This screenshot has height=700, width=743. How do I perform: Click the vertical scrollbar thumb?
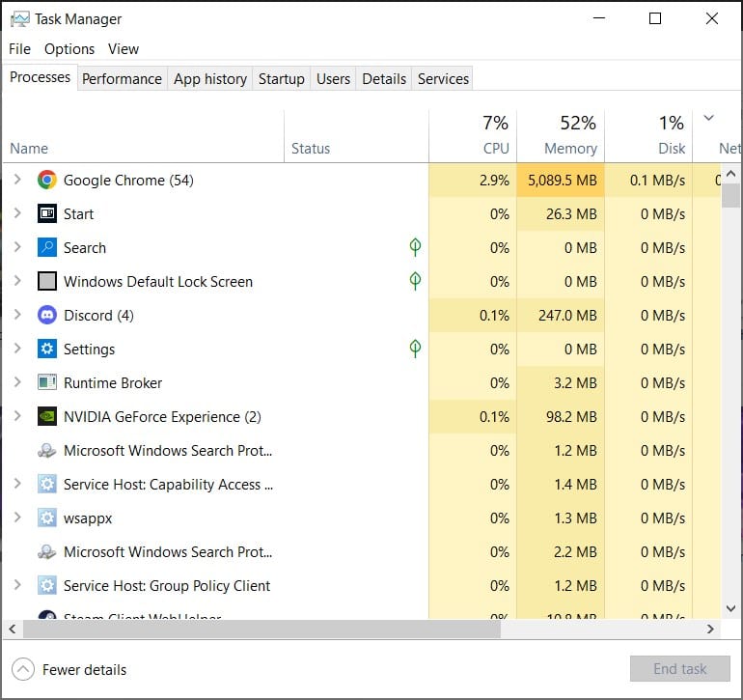pyautogui.click(x=730, y=196)
